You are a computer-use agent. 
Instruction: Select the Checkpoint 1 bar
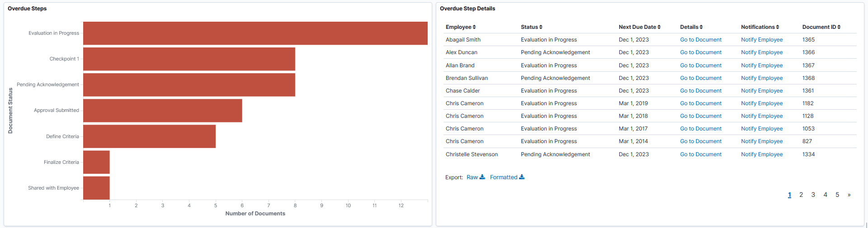pos(189,59)
